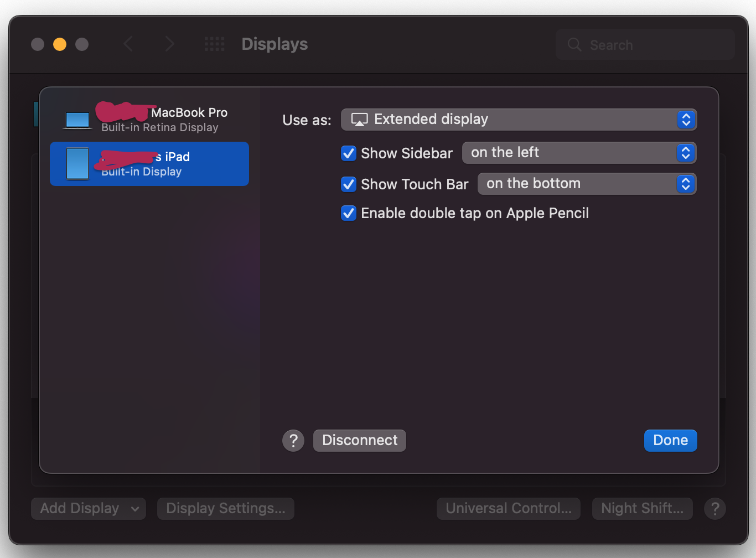Uncheck the Show Touch Bar checkbox
This screenshot has width=756, height=558.
tap(349, 184)
